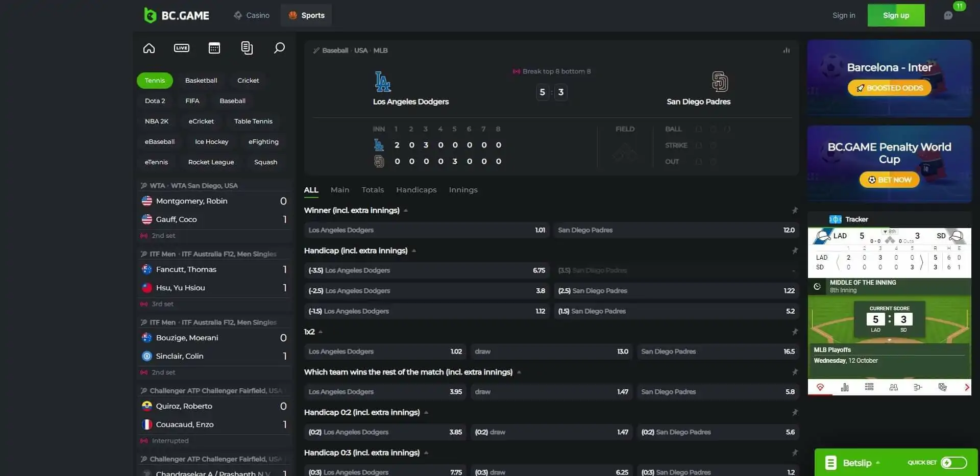Toggle the Quick Bet switch

point(953,463)
